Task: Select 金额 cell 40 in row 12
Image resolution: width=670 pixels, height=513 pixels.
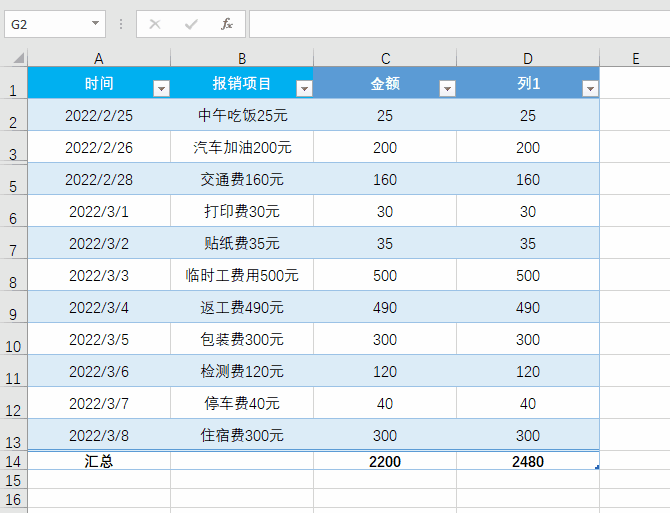Action: [385, 403]
